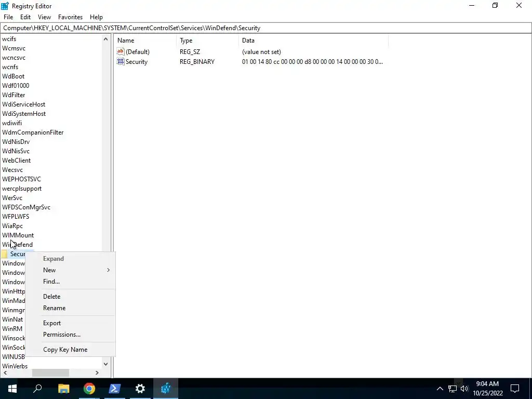Open the Edit menu
The image size is (532, 399).
click(25, 17)
